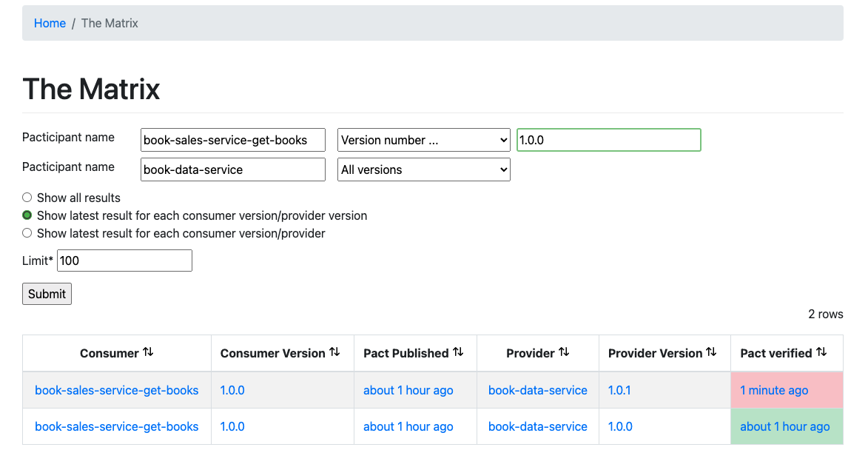Viewport: 868px width, 467px height.
Task: Choose latest result for each consumer version/provider
Action: point(27,233)
